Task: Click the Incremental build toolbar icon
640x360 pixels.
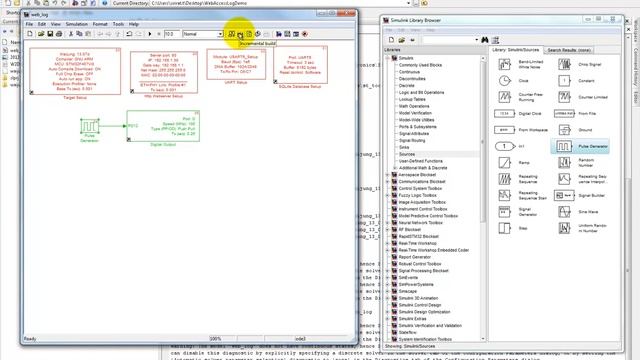Action: click(240, 35)
